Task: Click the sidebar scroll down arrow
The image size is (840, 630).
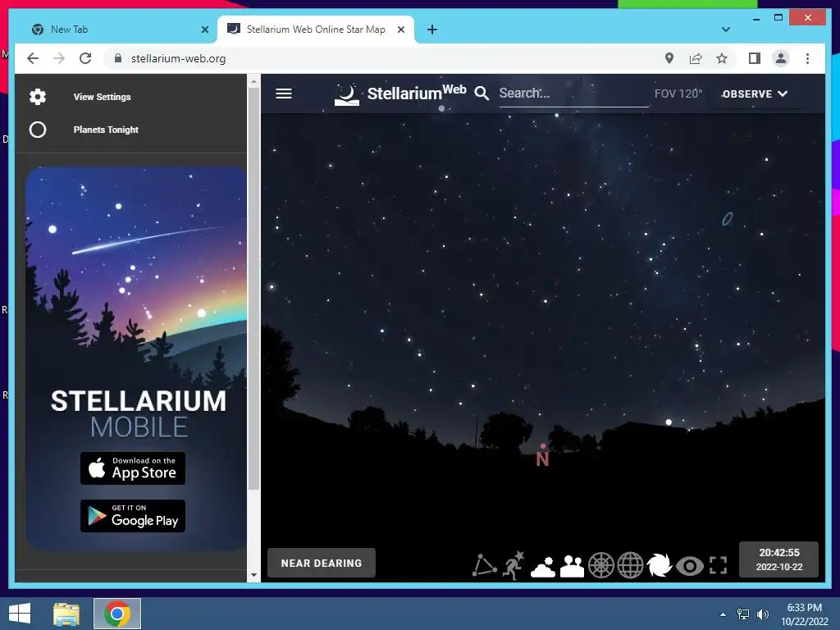Action: click(253, 575)
